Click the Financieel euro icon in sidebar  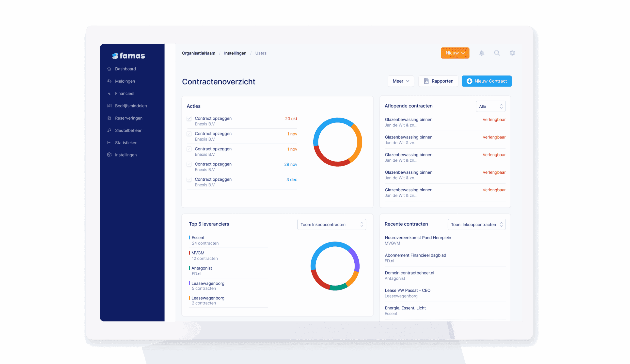[x=109, y=93]
